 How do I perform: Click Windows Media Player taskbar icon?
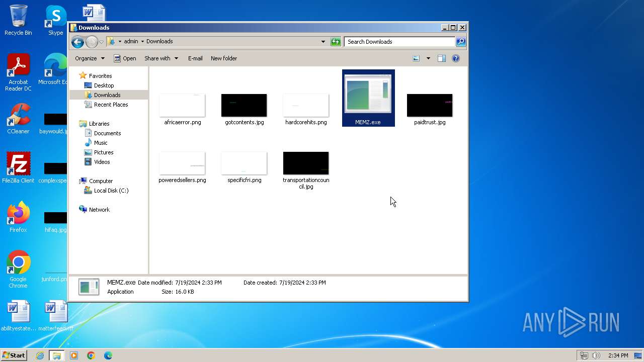74,355
